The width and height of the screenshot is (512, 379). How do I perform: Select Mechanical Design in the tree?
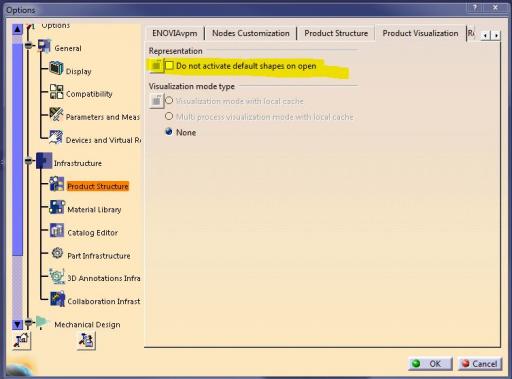[87, 325]
